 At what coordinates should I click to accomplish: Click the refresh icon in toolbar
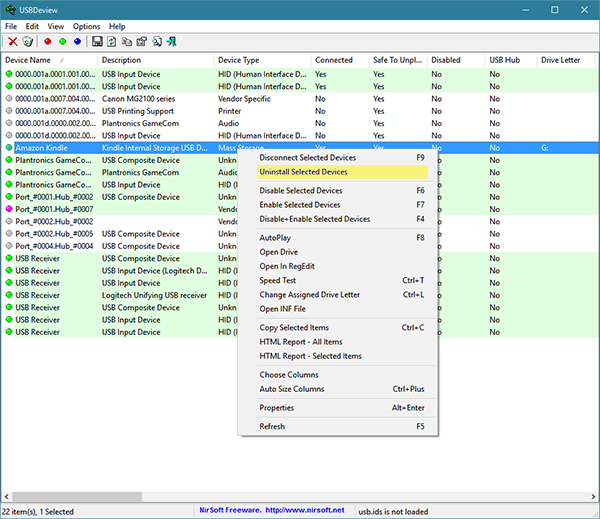pyautogui.click(x=112, y=41)
